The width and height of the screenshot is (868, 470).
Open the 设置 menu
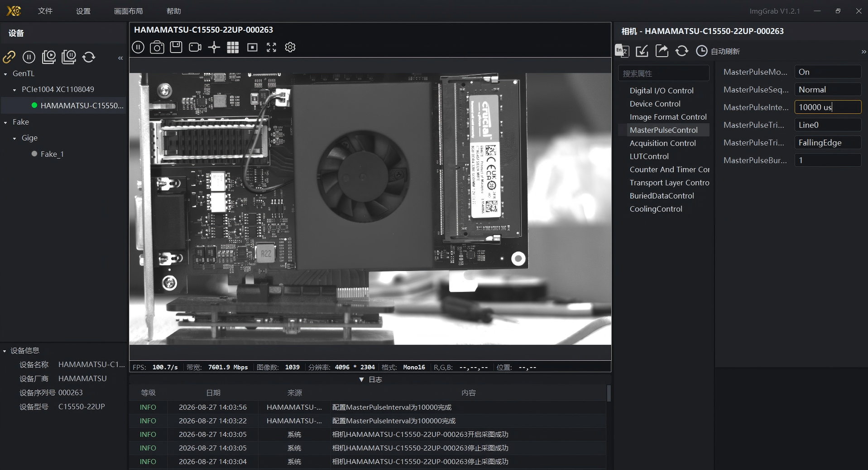tap(83, 11)
